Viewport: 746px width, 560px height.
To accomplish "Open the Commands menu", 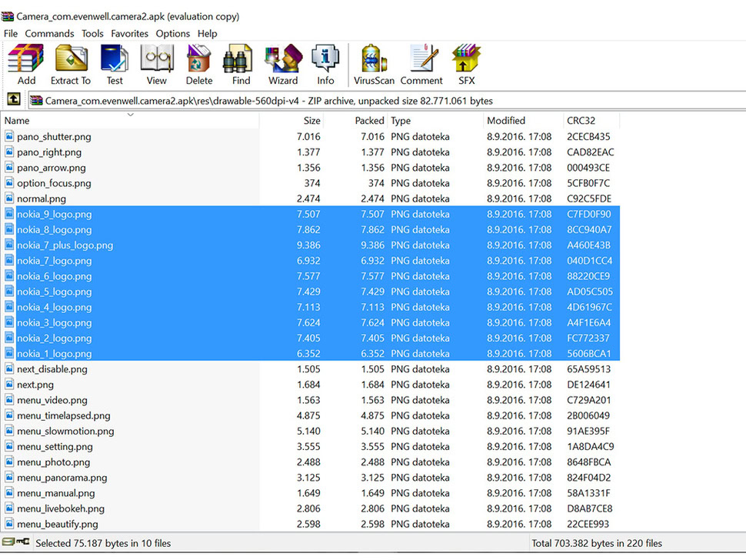I will pyautogui.click(x=49, y=34).
